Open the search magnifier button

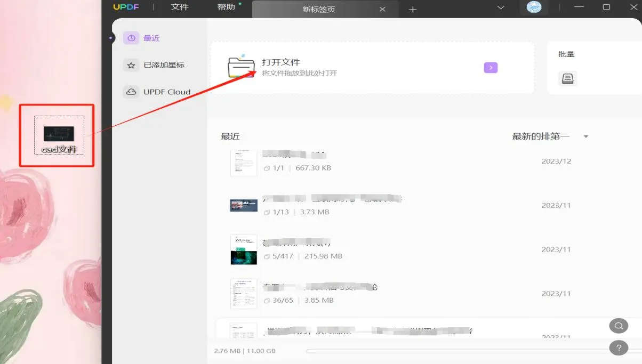click(618, 326)
